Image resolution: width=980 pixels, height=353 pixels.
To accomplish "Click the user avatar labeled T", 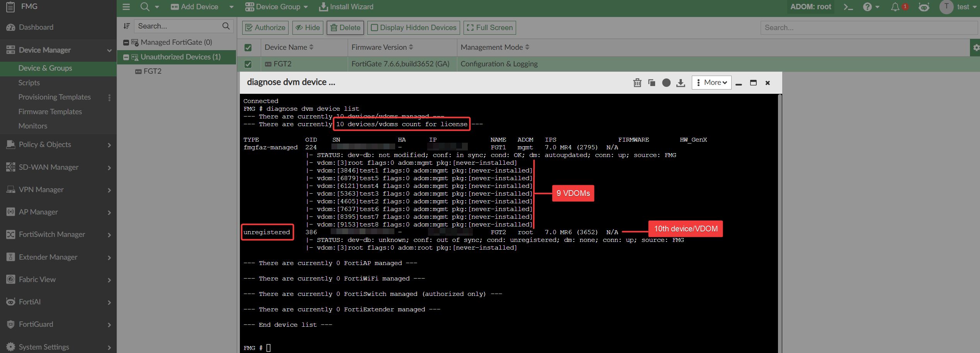I will point(946,7).
